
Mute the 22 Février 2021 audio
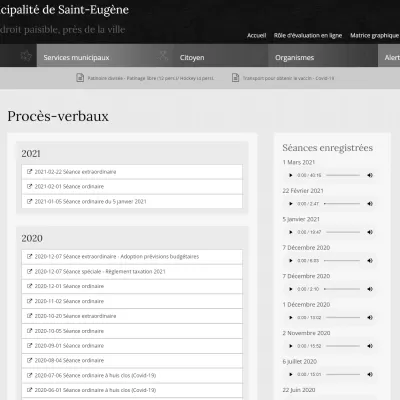tap(370, 204)
